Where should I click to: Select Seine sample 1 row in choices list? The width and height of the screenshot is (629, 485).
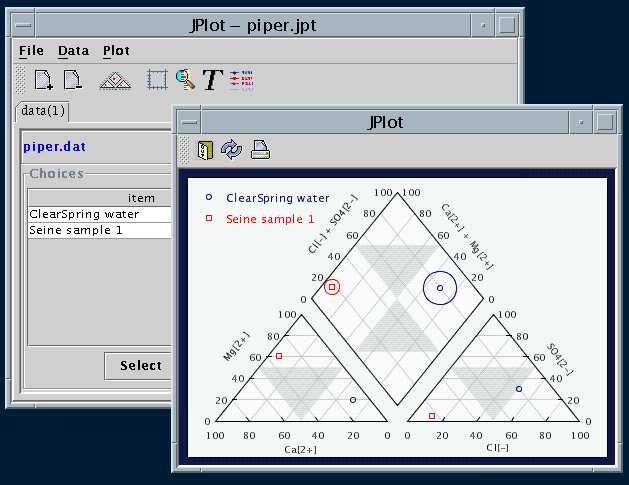[x=99, y=230]
